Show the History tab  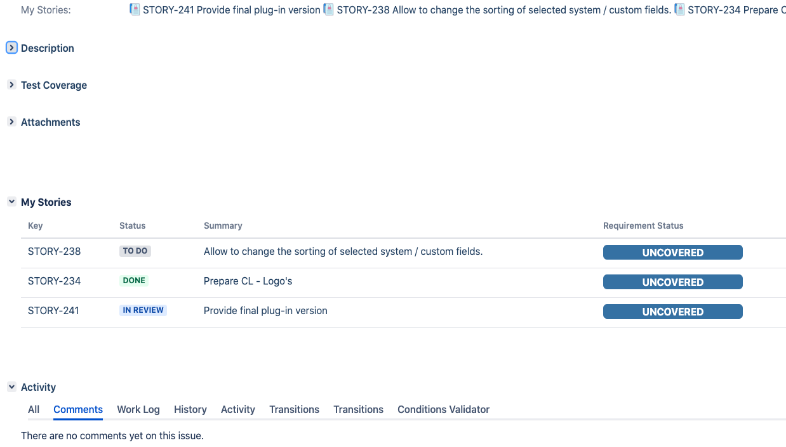point(190,410)
